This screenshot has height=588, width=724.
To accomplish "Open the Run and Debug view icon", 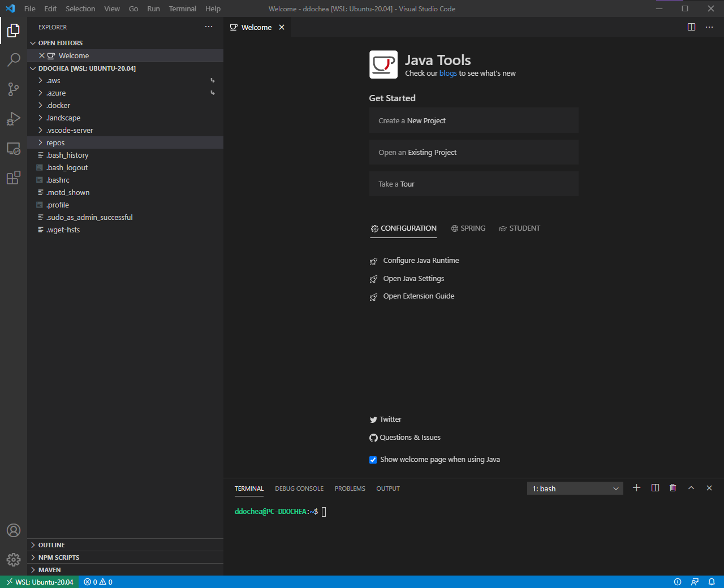I will pyautogui.click(x=14, y=118).
